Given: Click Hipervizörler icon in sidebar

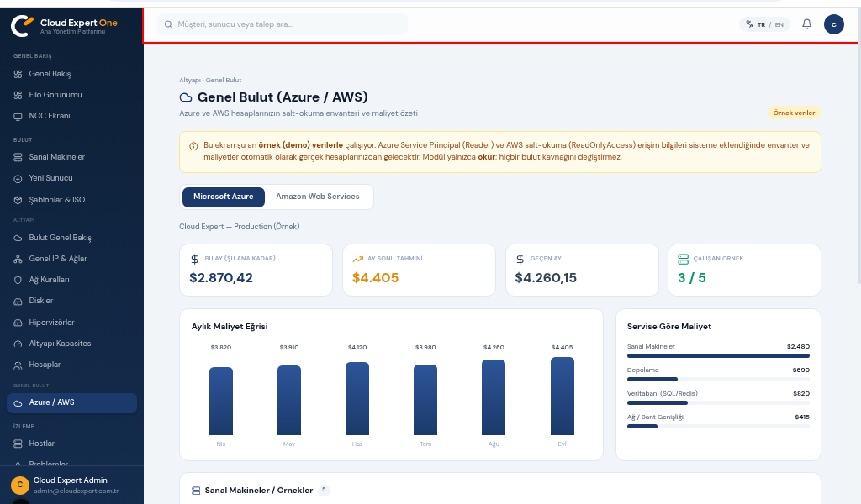Looking at the screenshot, I should (x=18, y=323).
